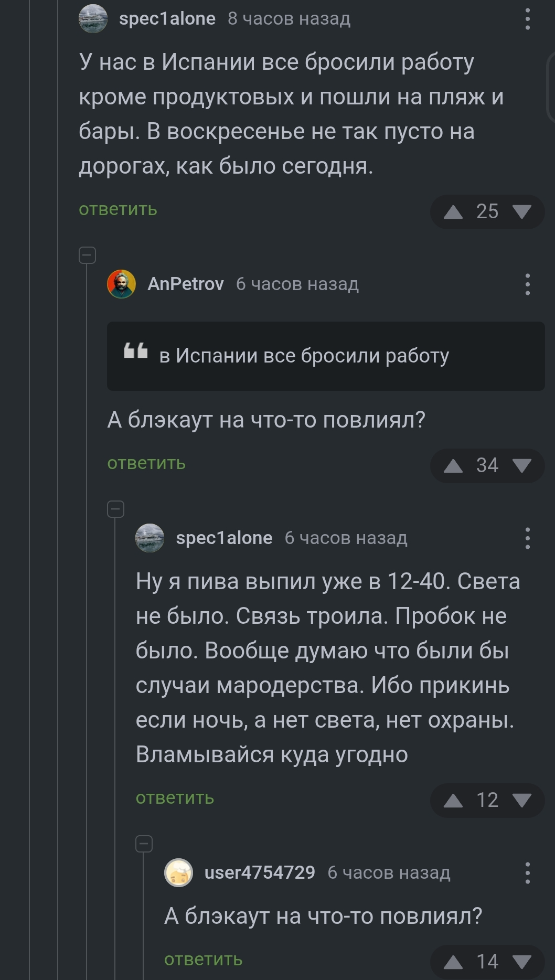The height and width of the screenshot is (980, 555).
Task: Collapse the thread above user4754729's comment
Action: (144, 844)
